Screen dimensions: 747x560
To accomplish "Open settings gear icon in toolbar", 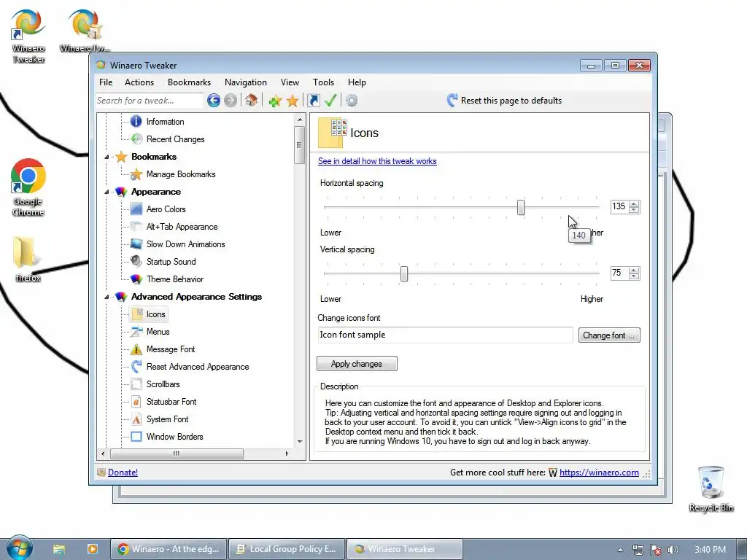I will point(352,101).
